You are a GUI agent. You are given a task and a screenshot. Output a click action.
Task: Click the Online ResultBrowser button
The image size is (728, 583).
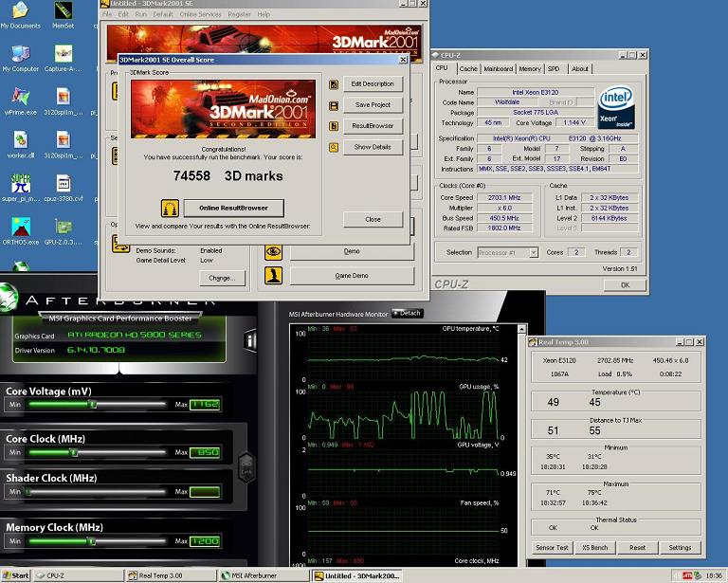click(x=233, y=208)
